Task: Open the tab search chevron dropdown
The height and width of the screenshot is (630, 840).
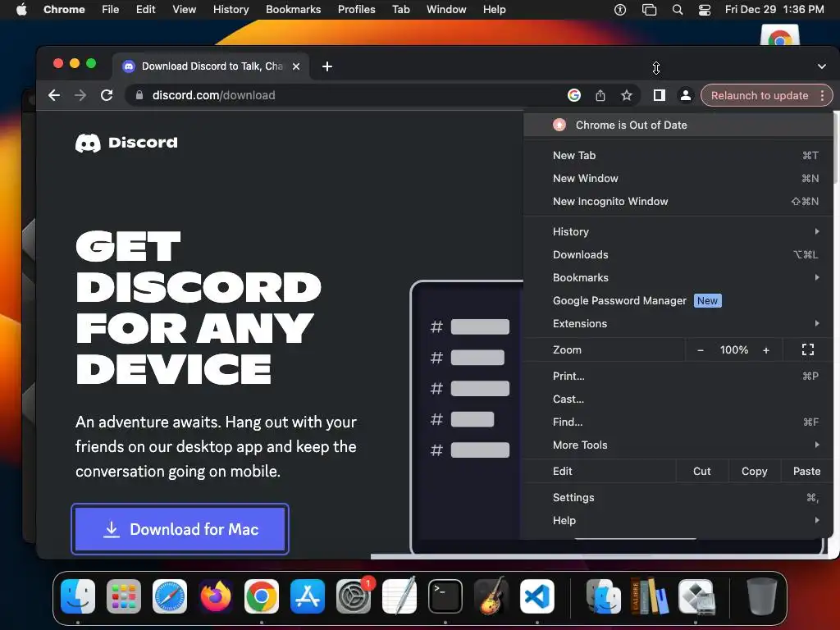Action: tap(822, 66)
